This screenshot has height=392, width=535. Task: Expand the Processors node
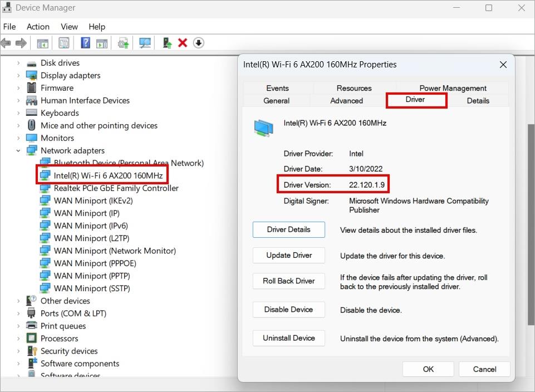[x=18, y=339]
